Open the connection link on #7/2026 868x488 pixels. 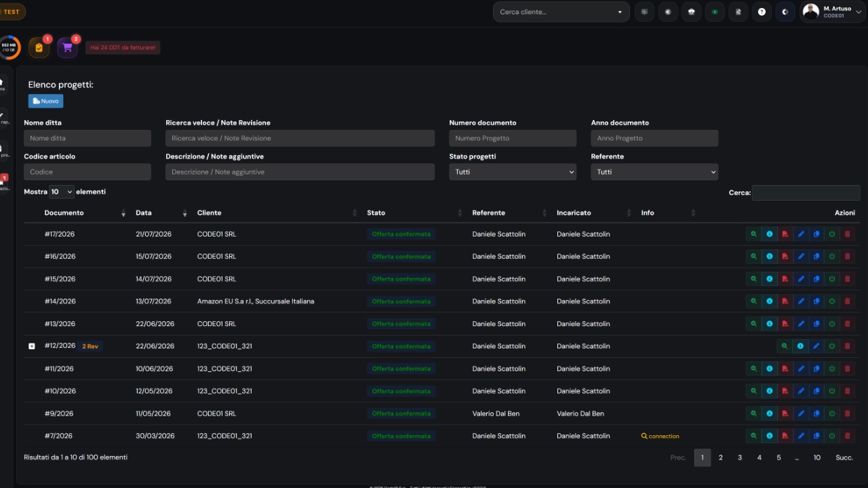click(x=660, y=436)
